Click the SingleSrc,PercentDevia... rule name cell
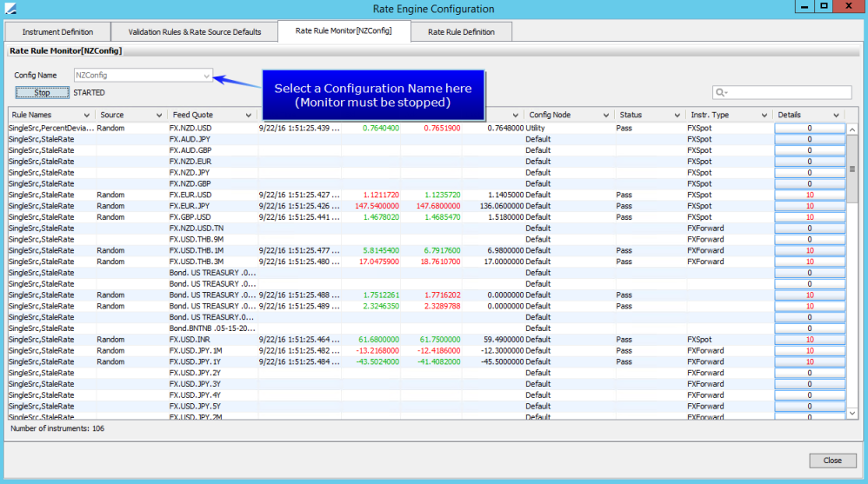Viewport: 868px width, 484px height. [51, 129]
